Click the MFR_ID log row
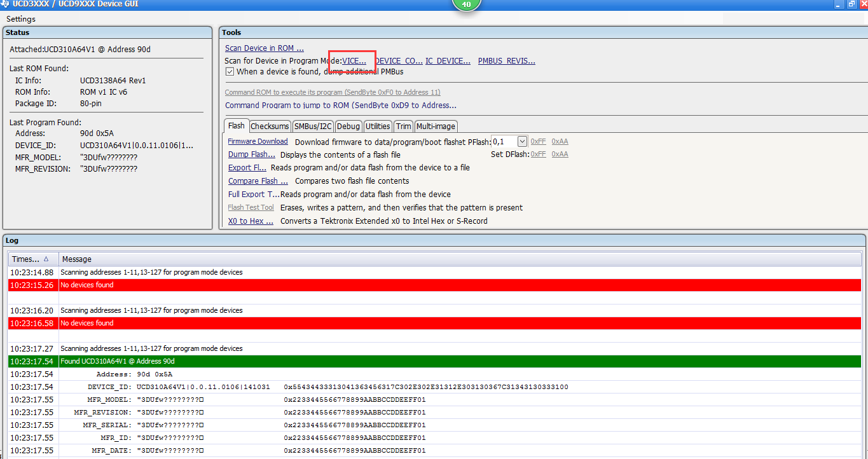This screenshot has width=868, height=459. pos(435,437)
